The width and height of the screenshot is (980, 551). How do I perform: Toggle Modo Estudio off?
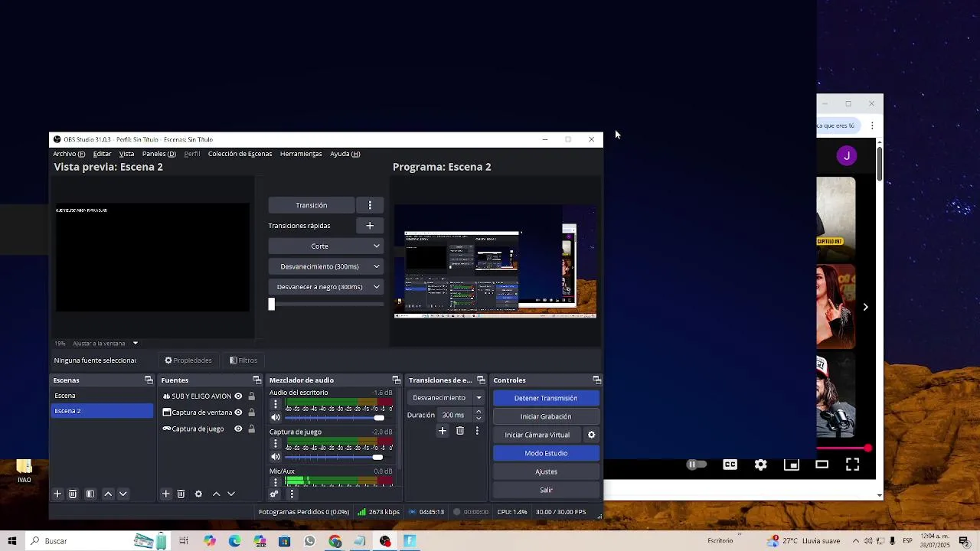(546, 453)
